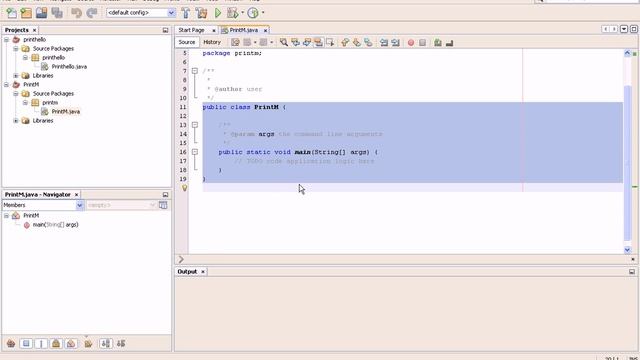Close the Projects panel tab
Viewport: 640px width, 360px height.
coord(34,30)
